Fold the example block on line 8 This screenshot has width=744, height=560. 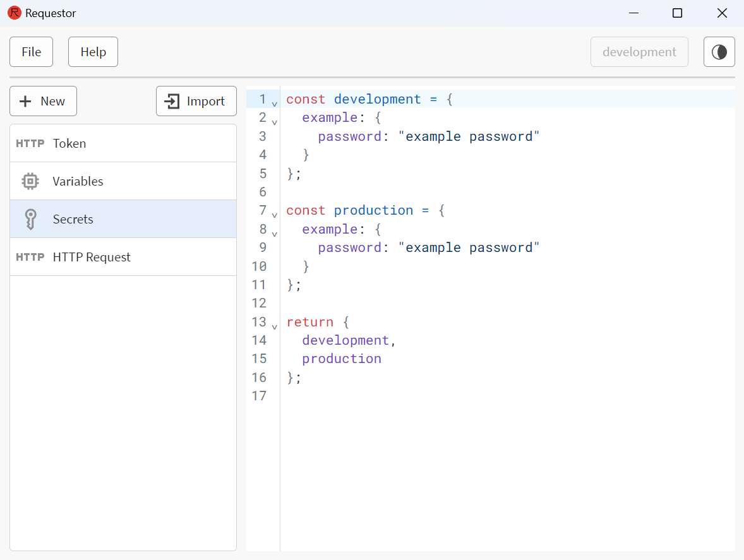pyautogui.click(x=274, y=232)
